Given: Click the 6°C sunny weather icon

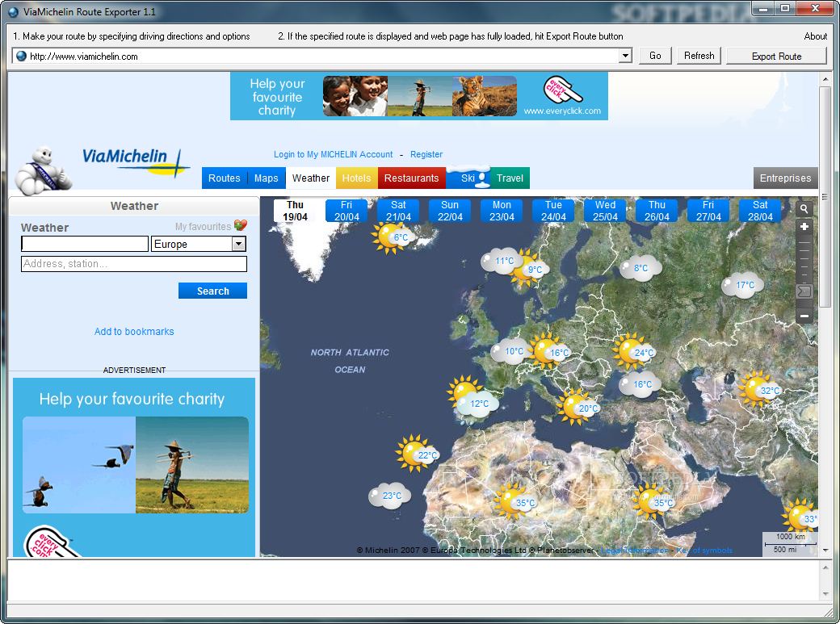Looking at the screenshot, I should click(393, 237).
